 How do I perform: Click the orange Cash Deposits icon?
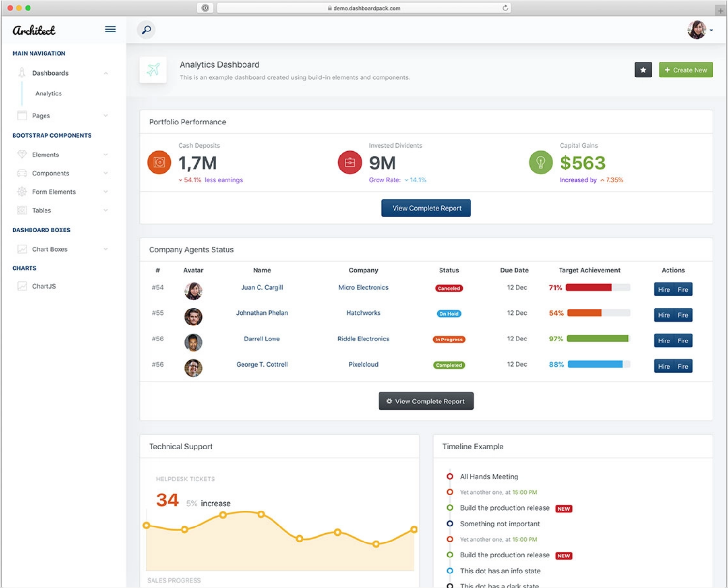click(x=159, y=162)
